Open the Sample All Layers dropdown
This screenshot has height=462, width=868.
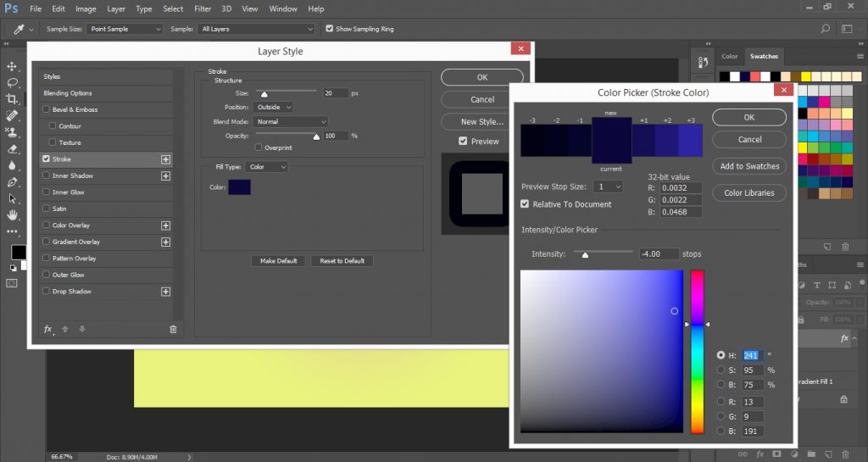coord(256,29)
